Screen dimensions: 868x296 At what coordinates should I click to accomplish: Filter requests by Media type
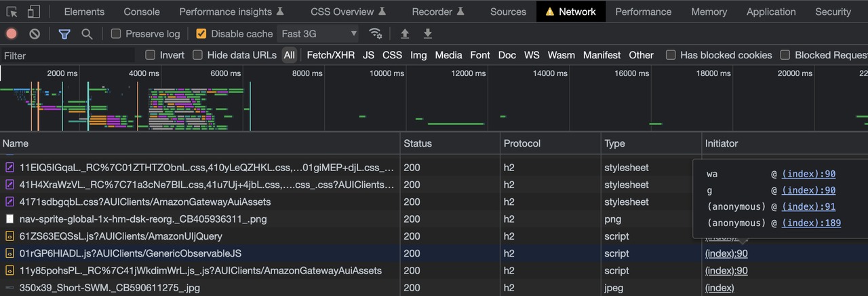[448, 55]
